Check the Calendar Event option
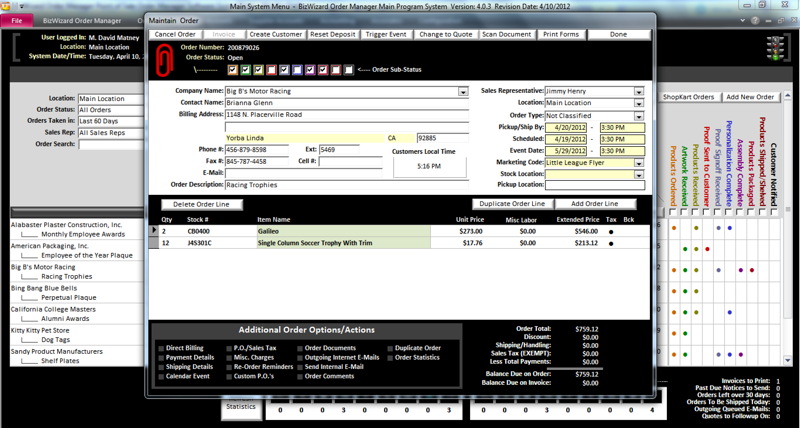The width and height of the screenshot is (800, 428). tap(161, 377)
